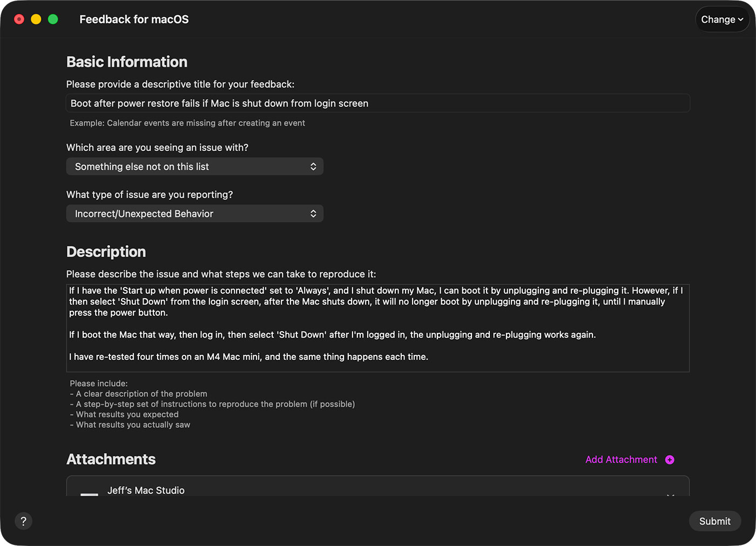Screen dimensions: 756x546
Task: Click the 'Please describe the issue' label
Action: (x=221, y=274)
